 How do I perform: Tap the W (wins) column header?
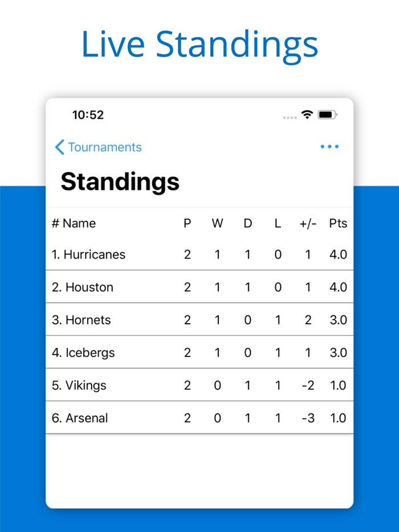(217, 223)
